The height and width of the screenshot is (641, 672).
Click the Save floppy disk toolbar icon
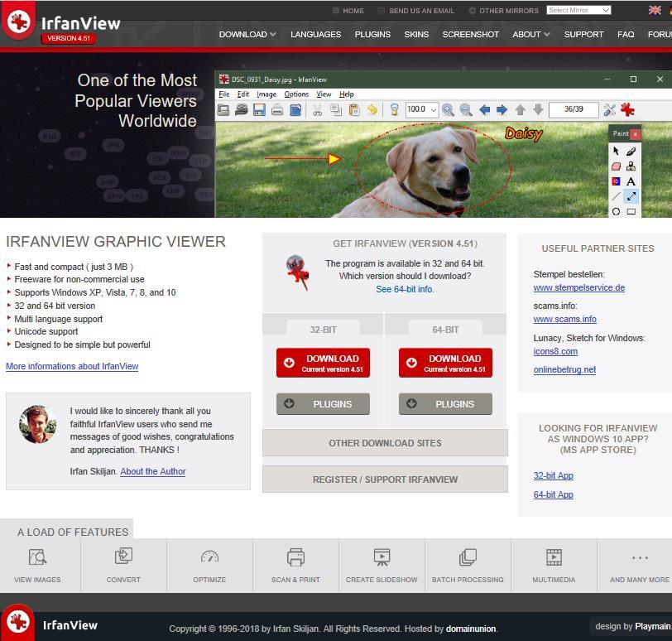tap(259, 110)
